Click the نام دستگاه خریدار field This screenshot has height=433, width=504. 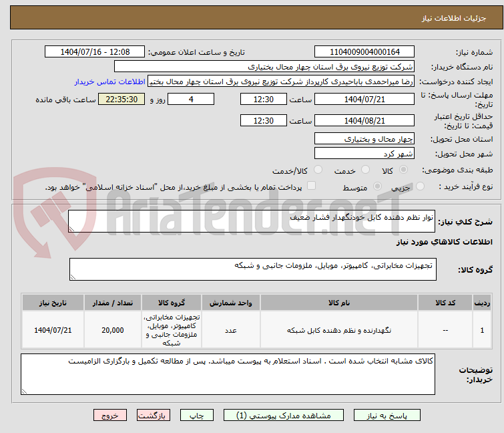[264, 67]
